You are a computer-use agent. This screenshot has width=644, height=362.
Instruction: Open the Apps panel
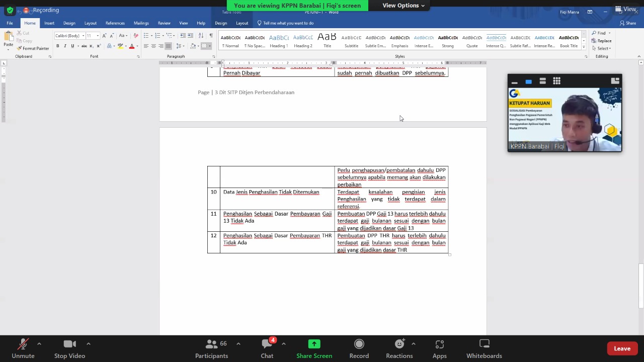tap(439, 348)
